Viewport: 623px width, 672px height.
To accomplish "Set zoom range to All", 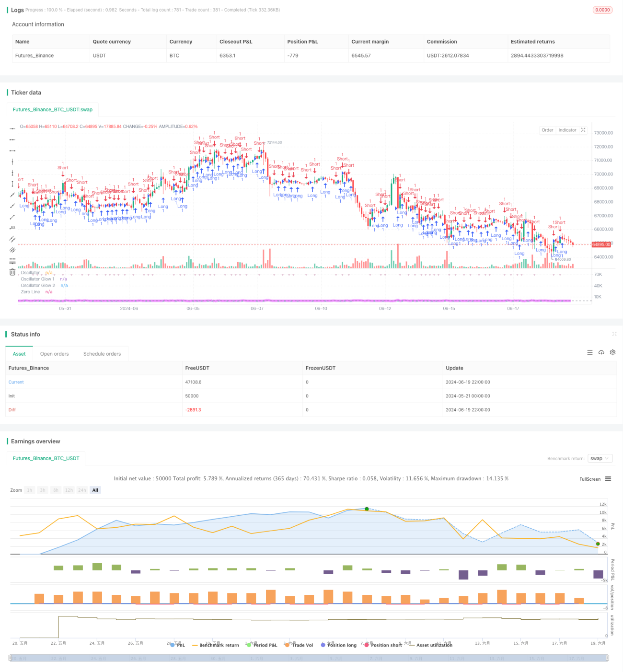I will (95, 490).
